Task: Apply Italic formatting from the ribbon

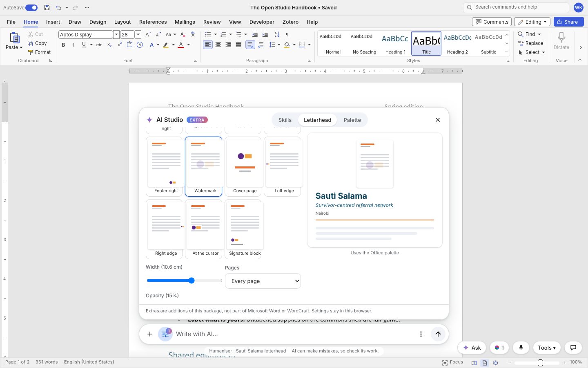Action: point(73,45)
